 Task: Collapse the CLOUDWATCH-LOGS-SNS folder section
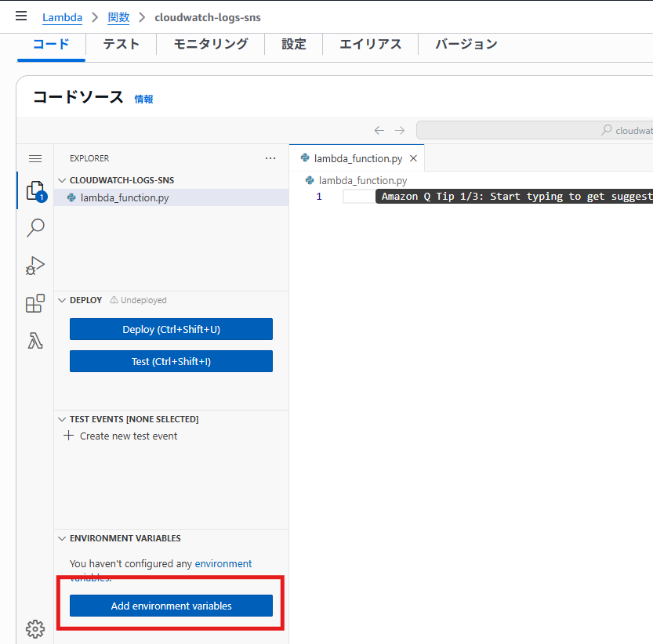pyautogui.click(x=63, y=180)
